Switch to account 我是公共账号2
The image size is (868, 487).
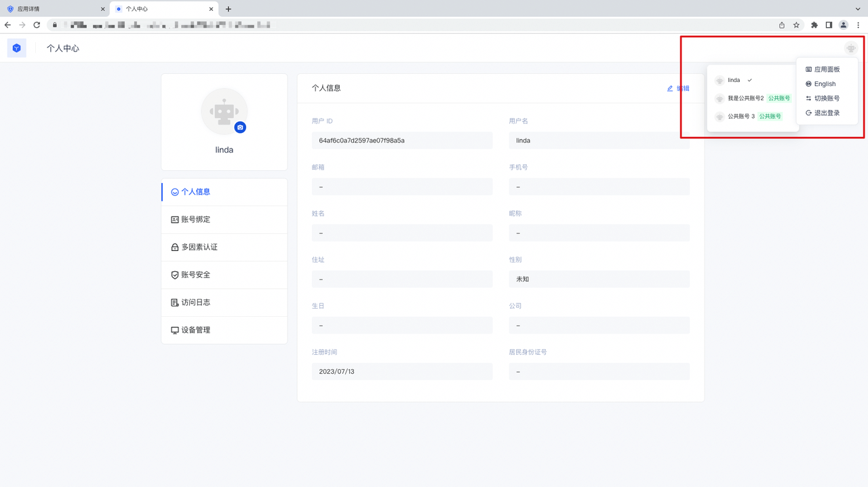745,98
